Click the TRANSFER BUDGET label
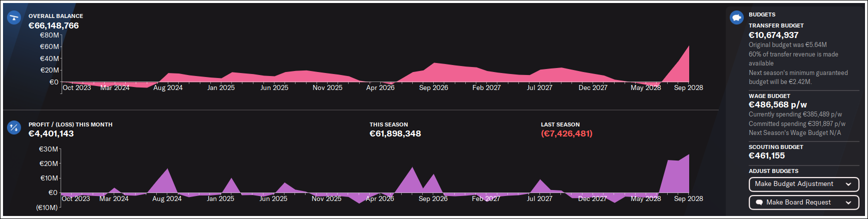Screen dimensions: 868x219 click(x=776, y=25)
